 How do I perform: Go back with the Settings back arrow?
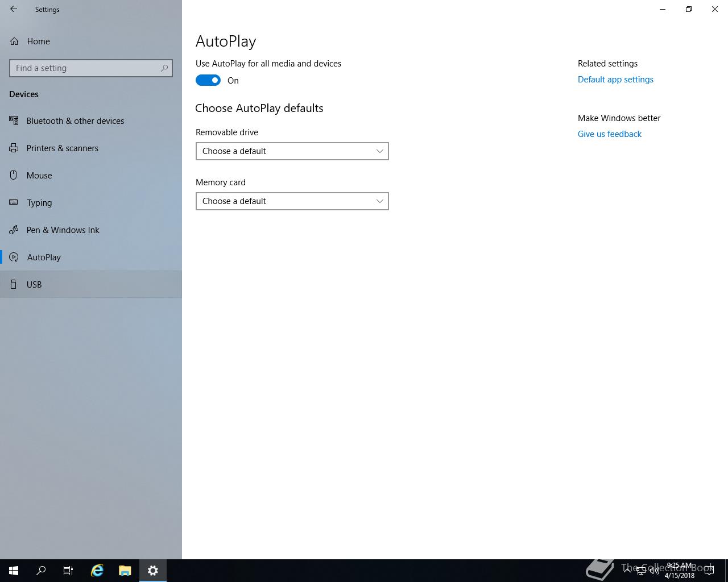(x=14, y=9)
